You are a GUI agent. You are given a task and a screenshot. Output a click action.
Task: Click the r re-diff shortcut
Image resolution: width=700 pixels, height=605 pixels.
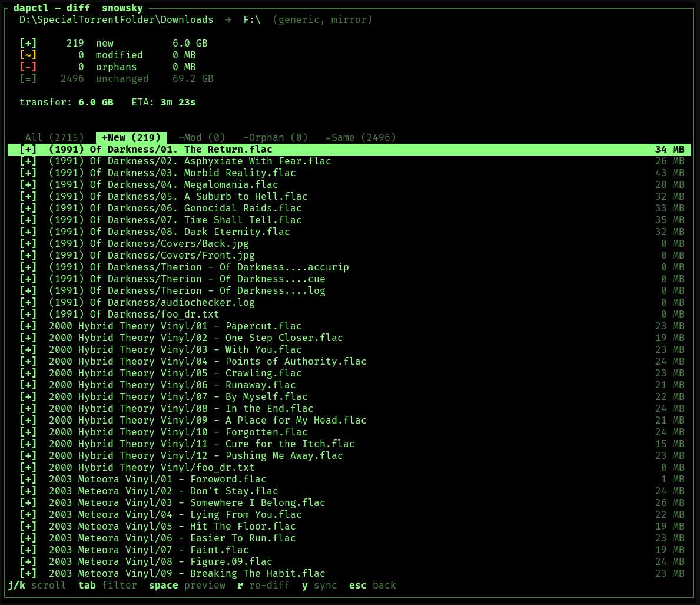(263, 586)
